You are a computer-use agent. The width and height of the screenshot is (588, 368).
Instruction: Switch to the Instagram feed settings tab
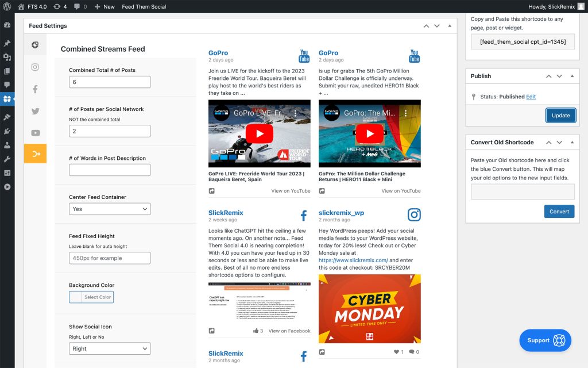35,67
